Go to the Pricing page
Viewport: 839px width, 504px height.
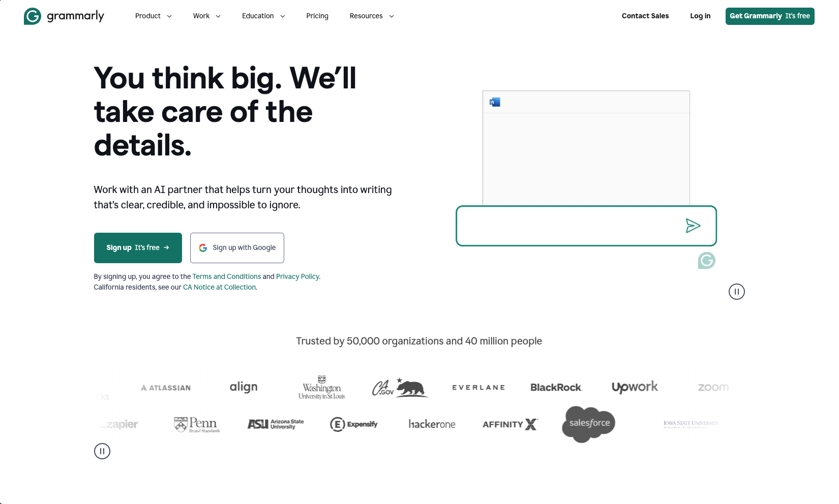tap(317, 16)
